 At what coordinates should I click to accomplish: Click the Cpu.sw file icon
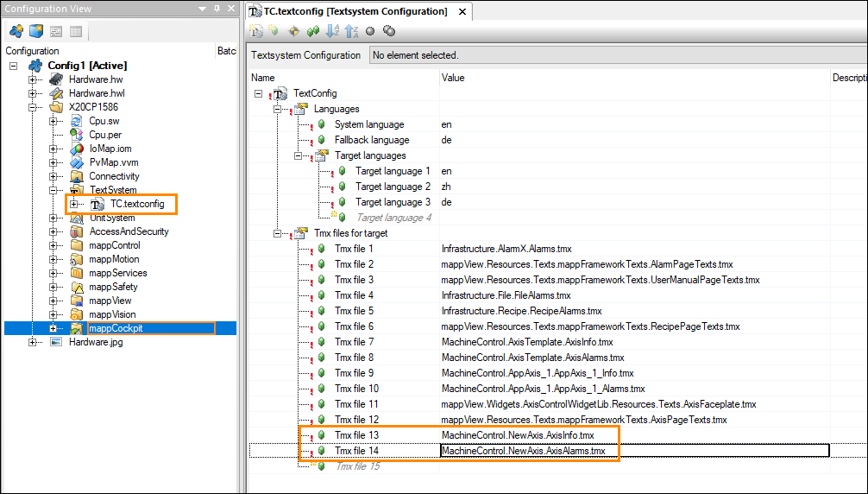pyautogui.click(x=77, y=121)
